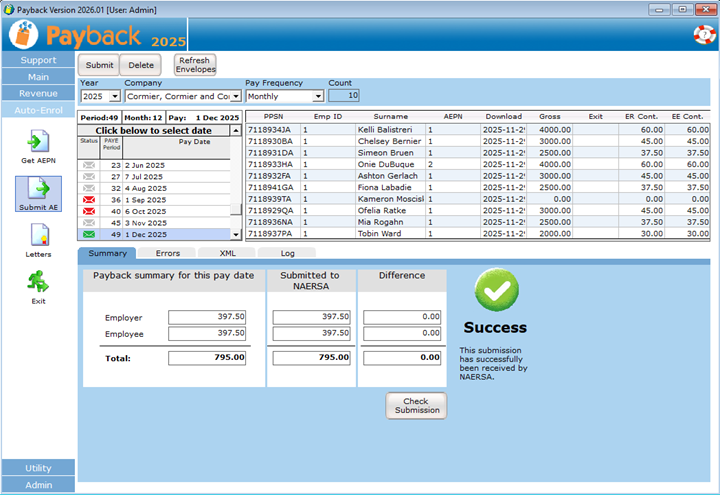Click the Get AEPN icon

tap(38, 142)
